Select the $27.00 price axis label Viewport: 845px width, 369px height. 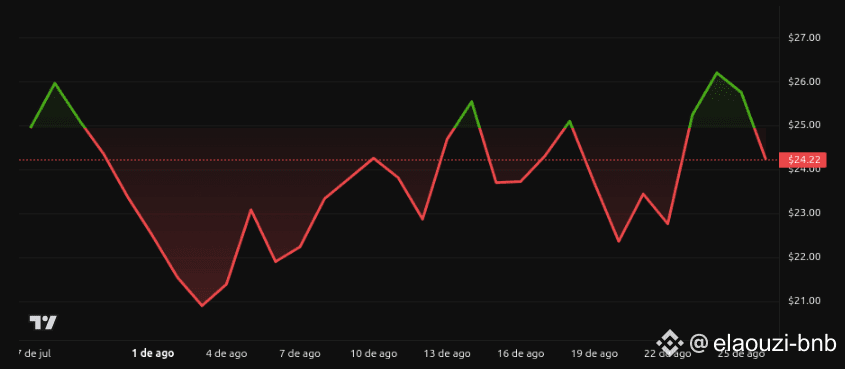click(804, 38)
